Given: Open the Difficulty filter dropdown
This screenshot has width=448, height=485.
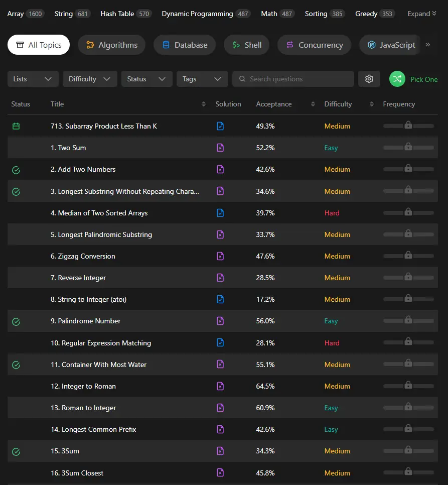Looking at the screenshot, I should [90, 79].
